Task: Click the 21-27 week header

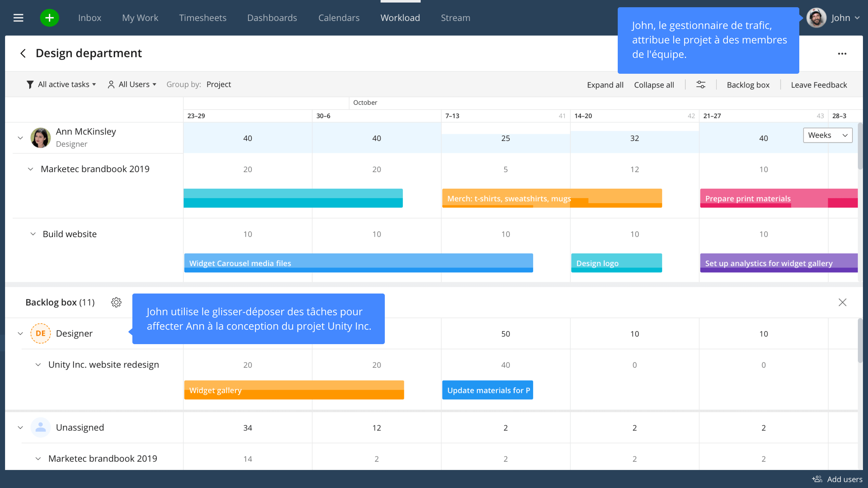Action: pyautogui.click(x=763, y=116)
